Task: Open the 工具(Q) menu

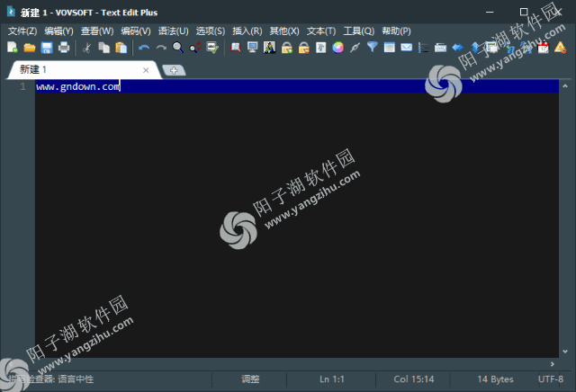Action: (359, 31)
